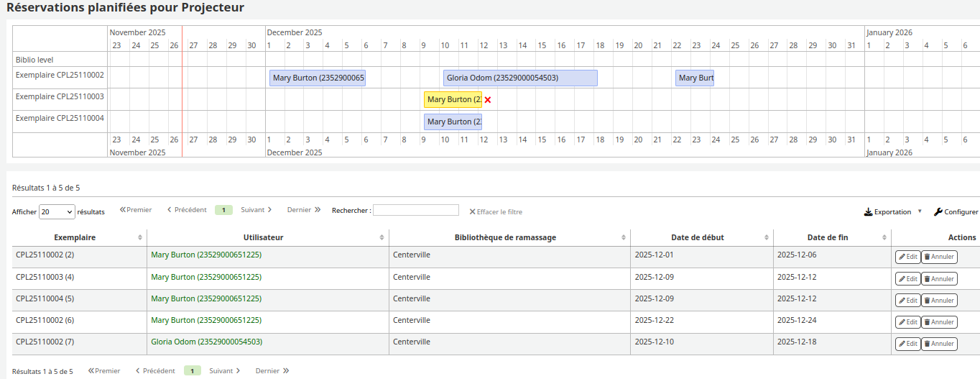
Task: Click Edit for the CPL25110002 (2) booking
Action: coord(907,257)
